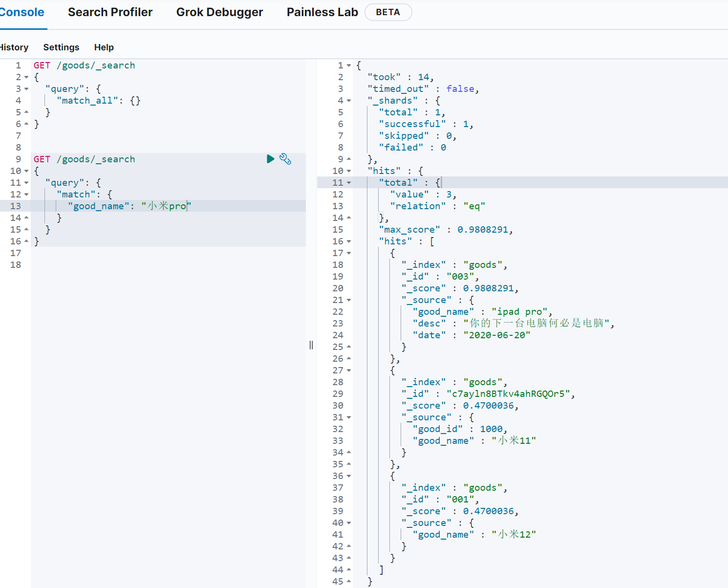
Task: Show console request History
Action: pyautogui.click(x=14, y=47)
